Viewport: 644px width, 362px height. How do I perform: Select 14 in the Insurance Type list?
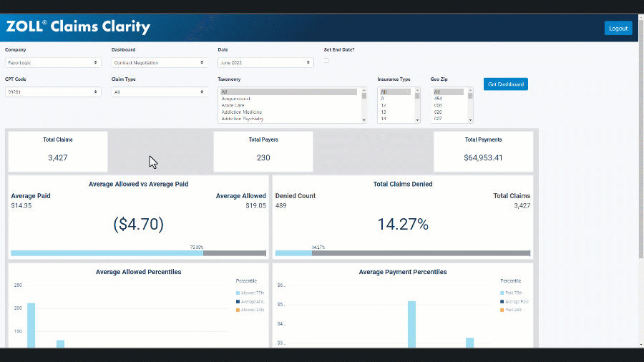[395, 119]
